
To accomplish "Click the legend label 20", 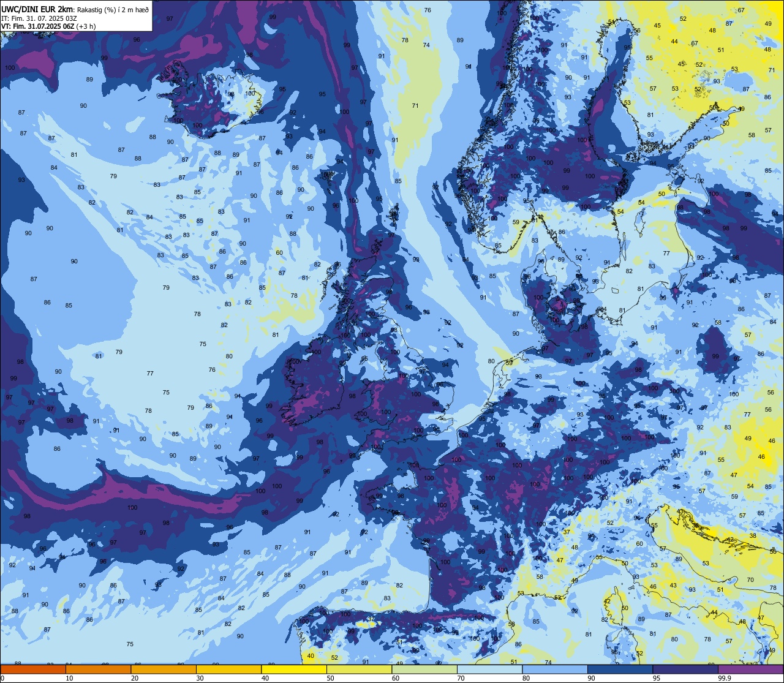I will (x=135, y=677).
